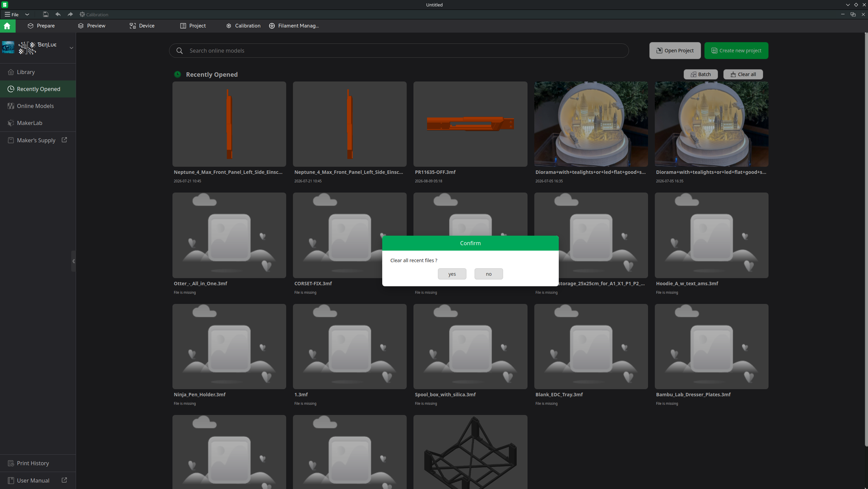Click the Open Project button
The height and width of the screenshot is (489, 868).
click(675, 51)
